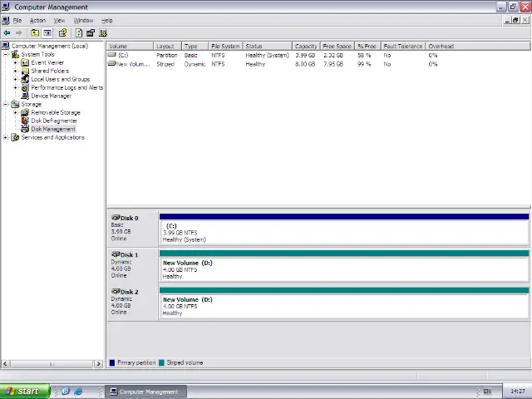Select the (C:) 3.99 GB NTFS partition block
532x399 pixels.
344,233
